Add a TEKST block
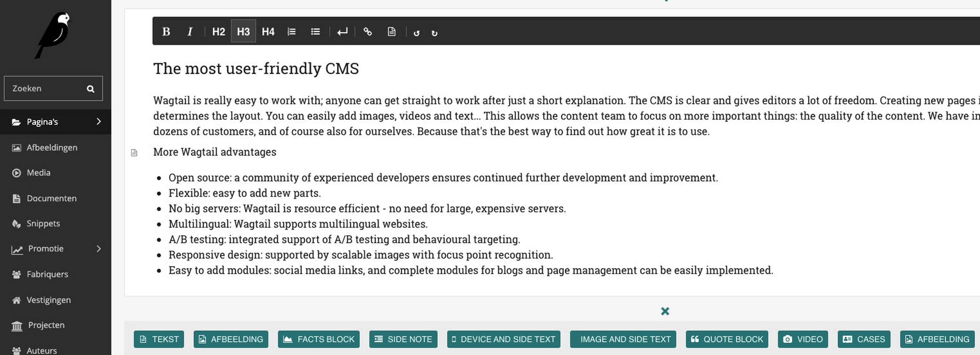This screenshot has height=355, width=980. 159,339
